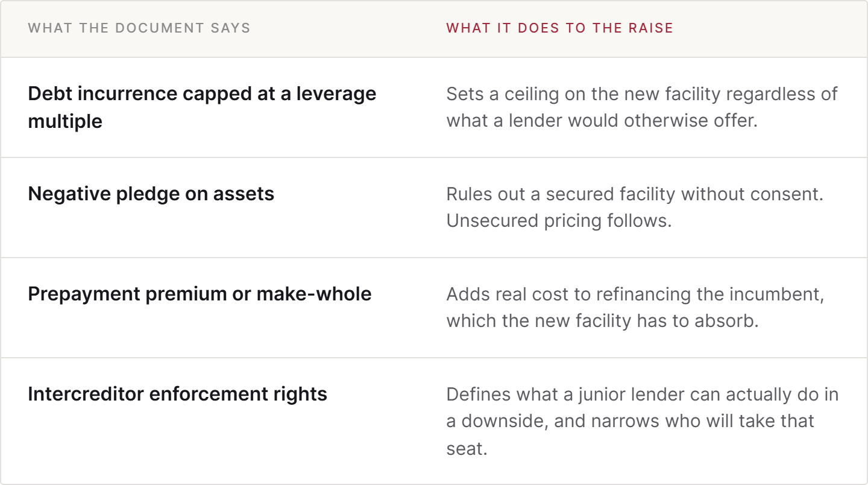
Task: Click the word 'multiple' in first row
Action: tap(65, 121)
